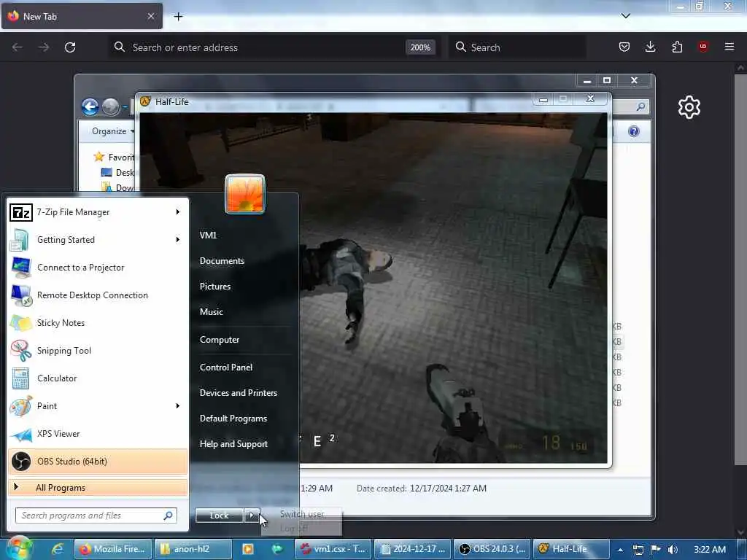Open Music from Start menu
Screen dimensions: 747x560
211,312
